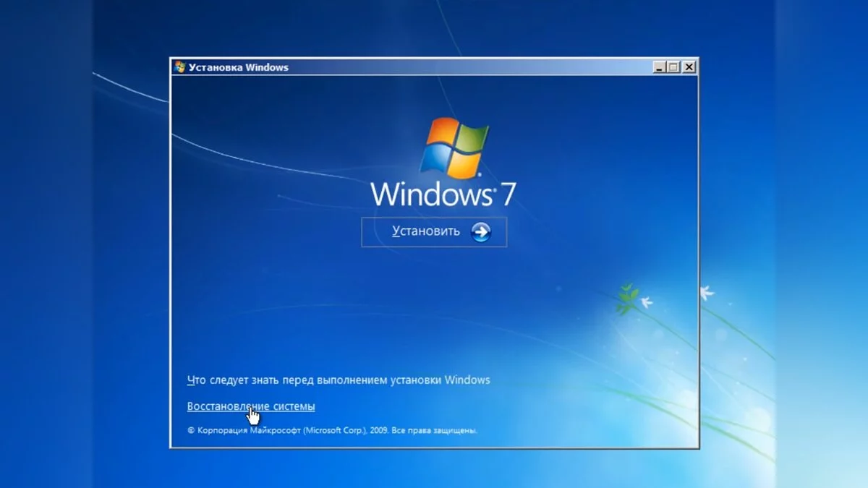Open Что следует знать перед выполнением установки link

339,380
